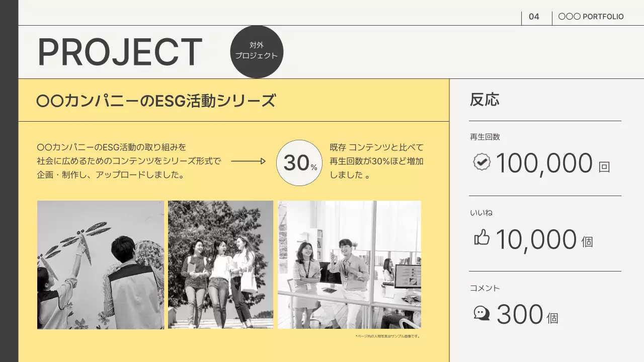The height and width of the screenshot is (362, 644).
Task: Click the comment speech bubble icon
Action: tap(481, 313)
